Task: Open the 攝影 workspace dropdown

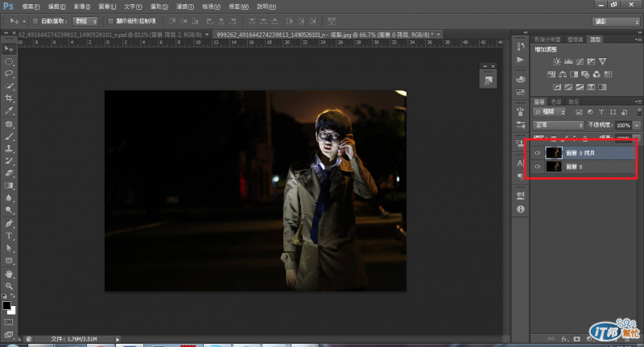Action: [616, 22]
